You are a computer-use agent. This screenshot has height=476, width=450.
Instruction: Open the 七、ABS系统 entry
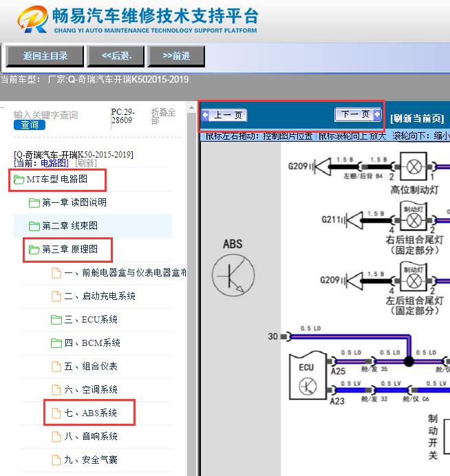[x=91, y=413]
